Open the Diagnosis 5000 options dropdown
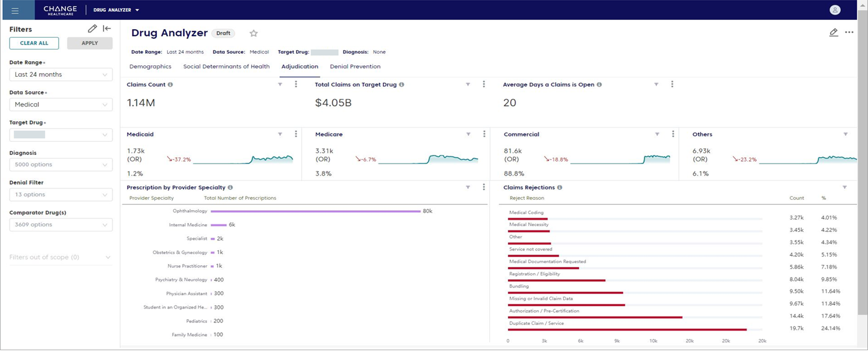The height and width of the screenshot is (353, 868). [x=61, y=164]
